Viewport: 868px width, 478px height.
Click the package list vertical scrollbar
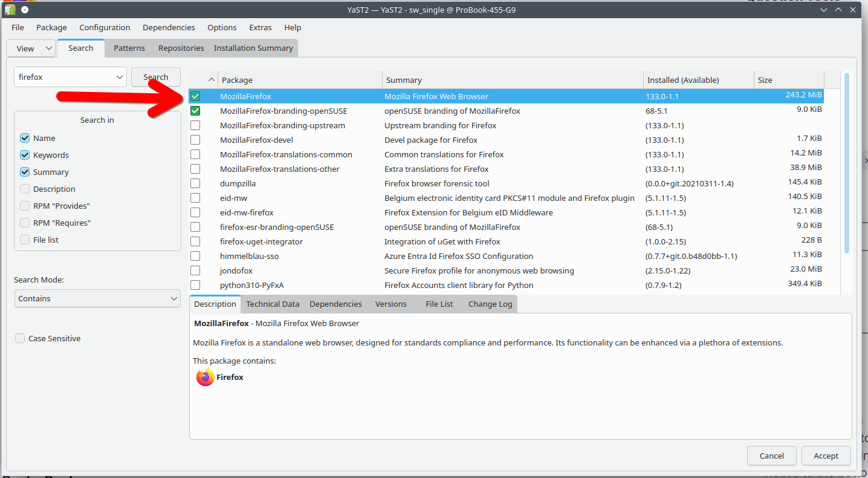click(847, 163)
